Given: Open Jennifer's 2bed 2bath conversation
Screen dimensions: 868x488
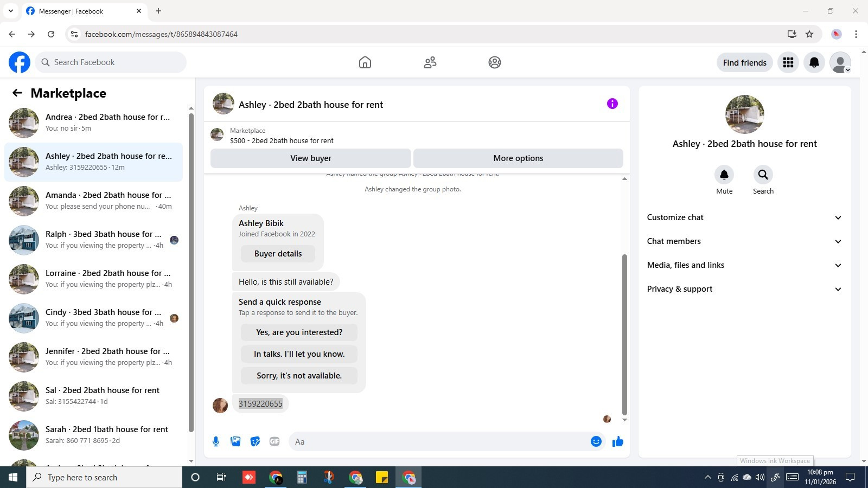Looking at the screenshot, I should (x=93, y=357).
